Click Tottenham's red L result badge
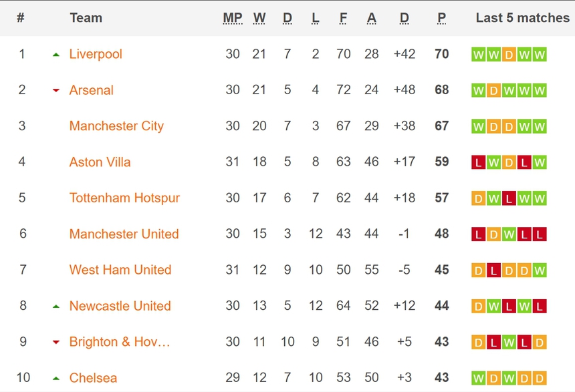The height and width of the screenshot is (392, 575). tap(509, 198)
